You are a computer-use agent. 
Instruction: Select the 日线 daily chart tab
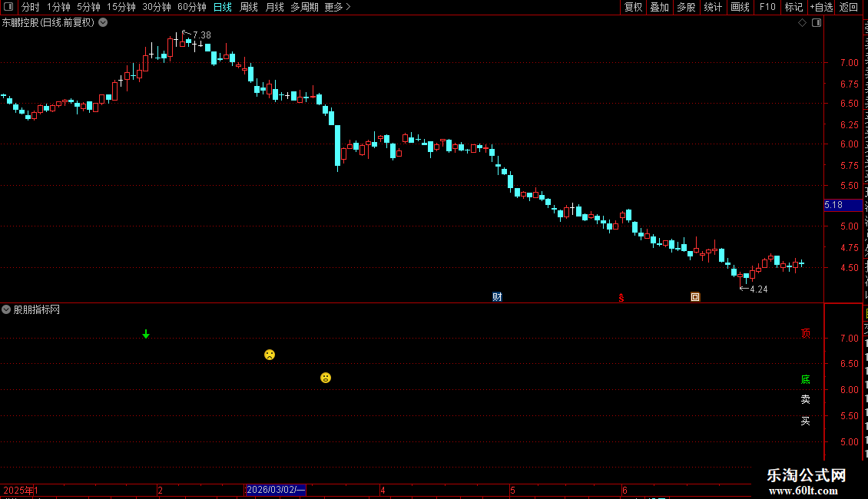[x=223, y=7]
